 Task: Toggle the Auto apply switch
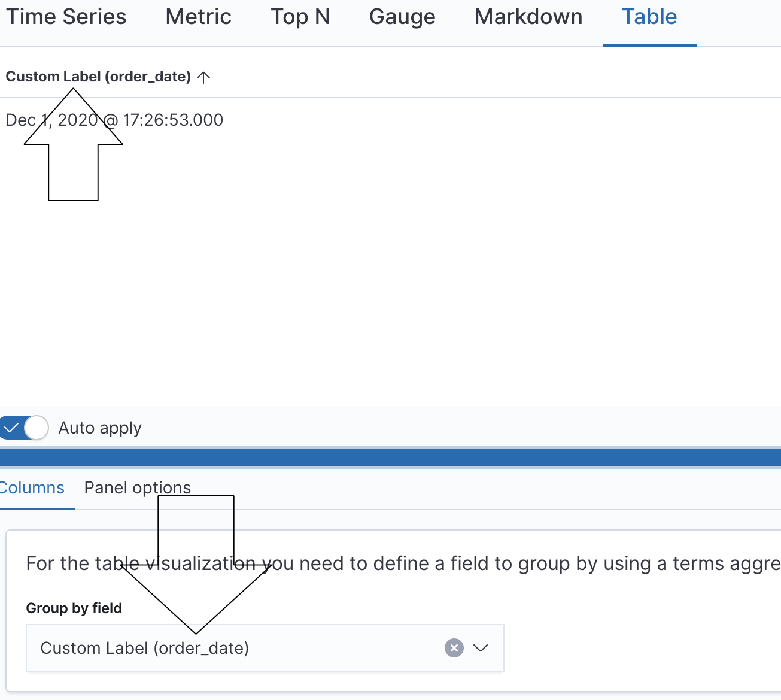(x=24, y=428)
